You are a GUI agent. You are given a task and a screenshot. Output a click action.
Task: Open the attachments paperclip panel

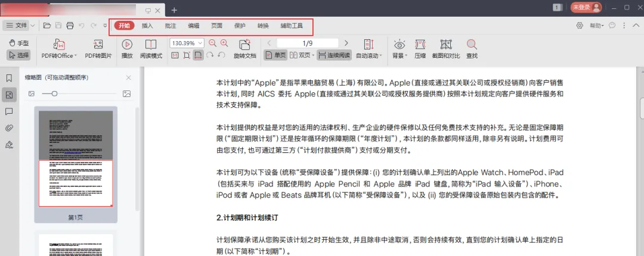(x=9, y=128)
